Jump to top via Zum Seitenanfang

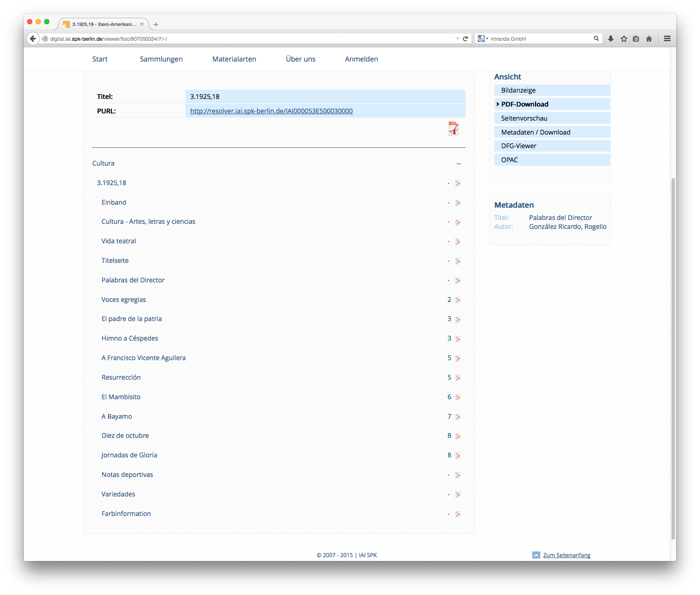tap(567, 555)
